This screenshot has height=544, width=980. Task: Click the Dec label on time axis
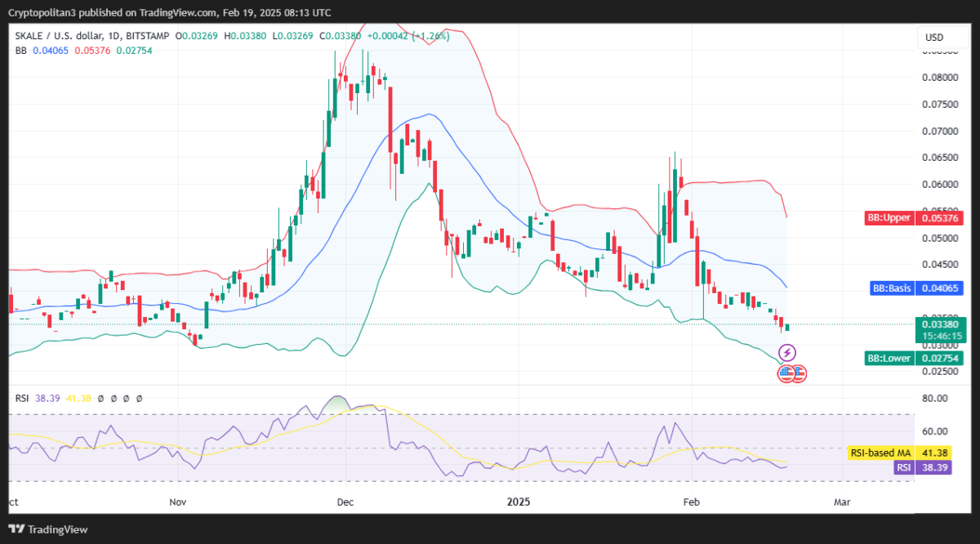[x=344, y=502]
